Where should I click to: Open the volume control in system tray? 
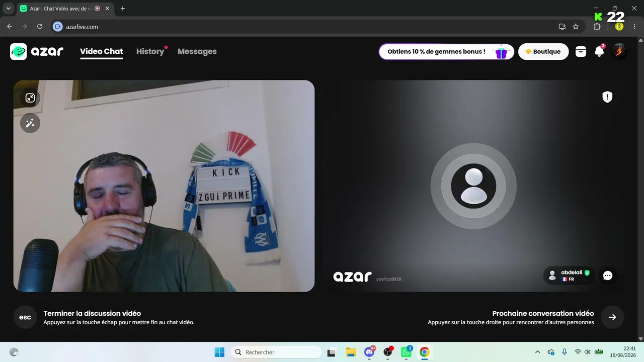pos(587,352)
